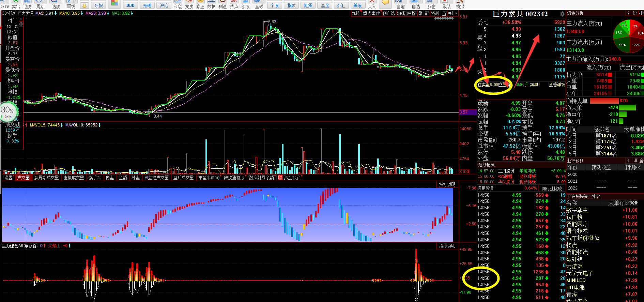Switch to 指数 index category
The image size is (644, 302).
pyautogui.click(x=291, y=5)
